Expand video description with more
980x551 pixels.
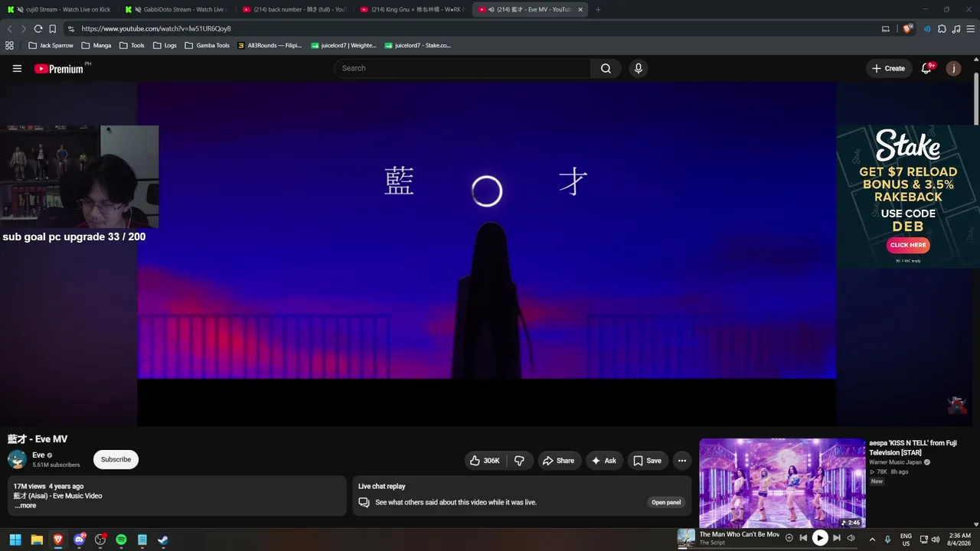(x=25, y=506)
